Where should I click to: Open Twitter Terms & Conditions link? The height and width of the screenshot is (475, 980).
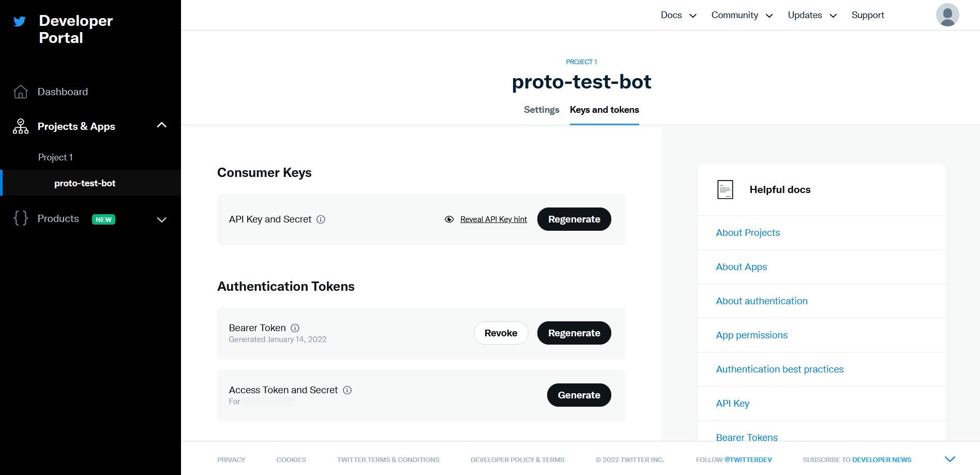(388, 459)
